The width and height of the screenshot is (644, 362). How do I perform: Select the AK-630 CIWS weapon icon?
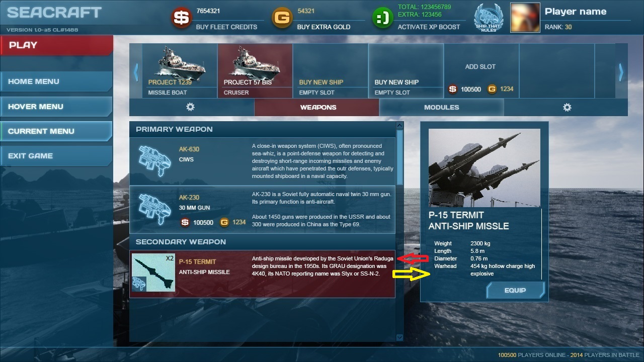[154, 160]
